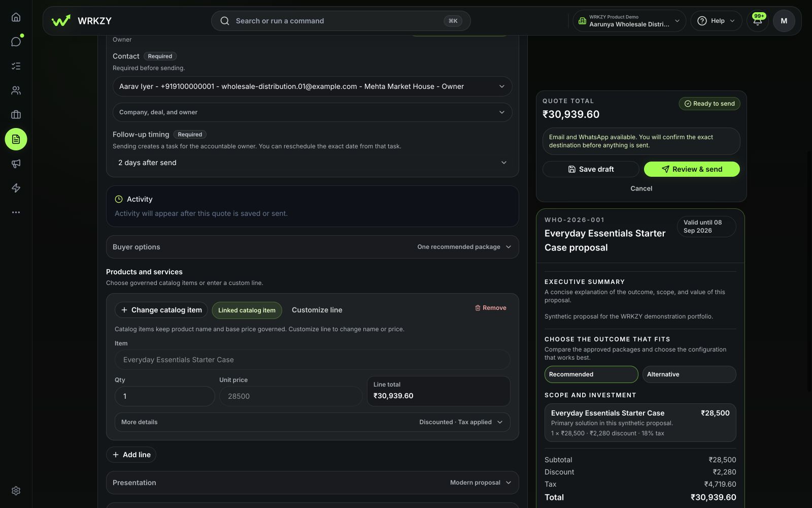Viewport: 812px width, 508px height.
Task: Click Products and services heading
Action: click(x=144, y=272)
